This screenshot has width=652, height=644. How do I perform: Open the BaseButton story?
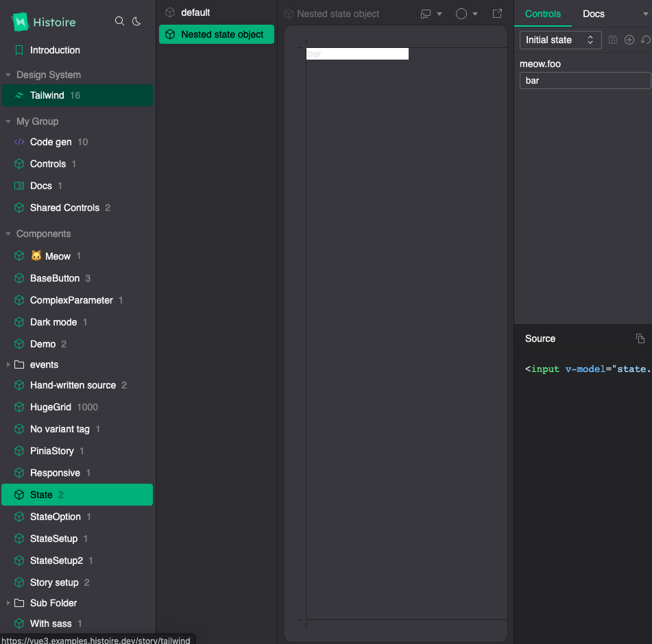[77, 278]
